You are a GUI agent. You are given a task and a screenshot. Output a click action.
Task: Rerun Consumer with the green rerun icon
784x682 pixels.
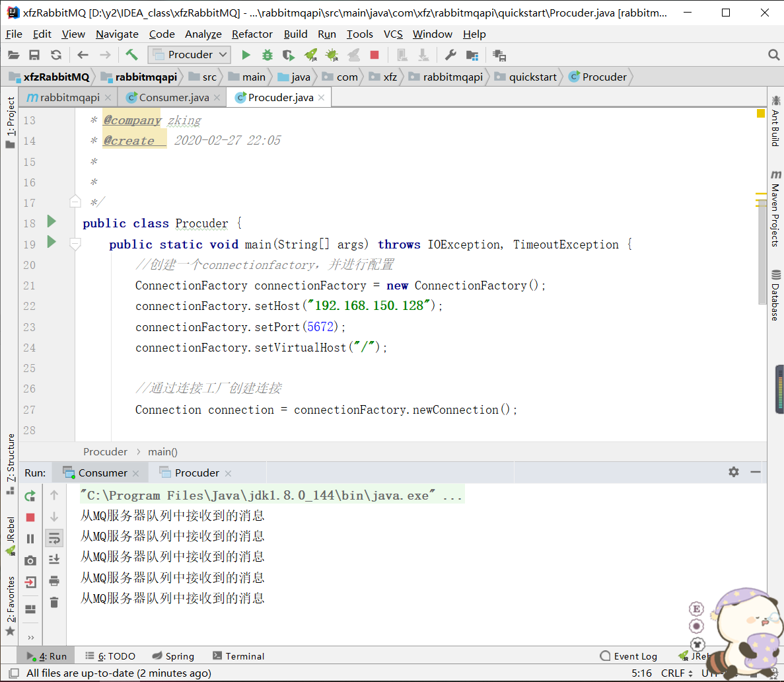(30, 496)
